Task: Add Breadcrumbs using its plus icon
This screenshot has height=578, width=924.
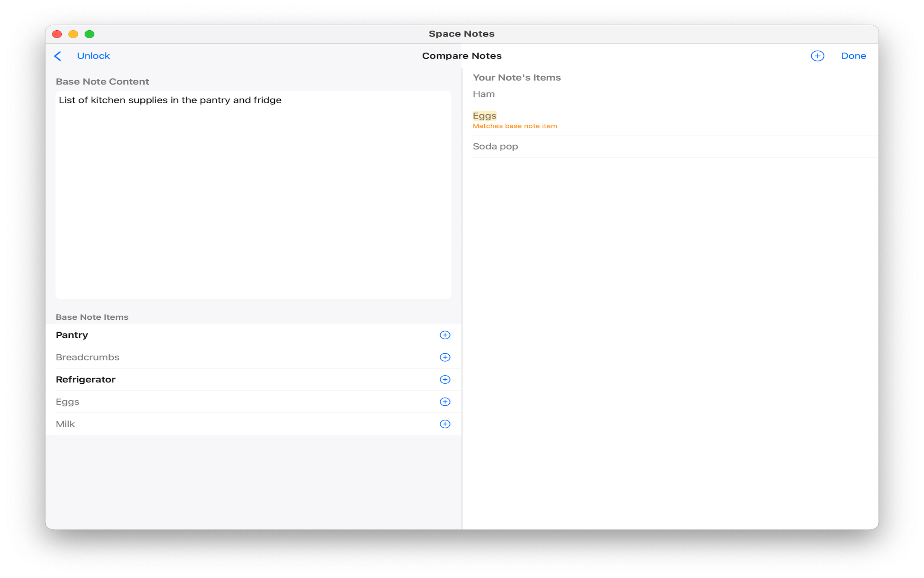Action: pyautogui.click(x=445, y=357)
